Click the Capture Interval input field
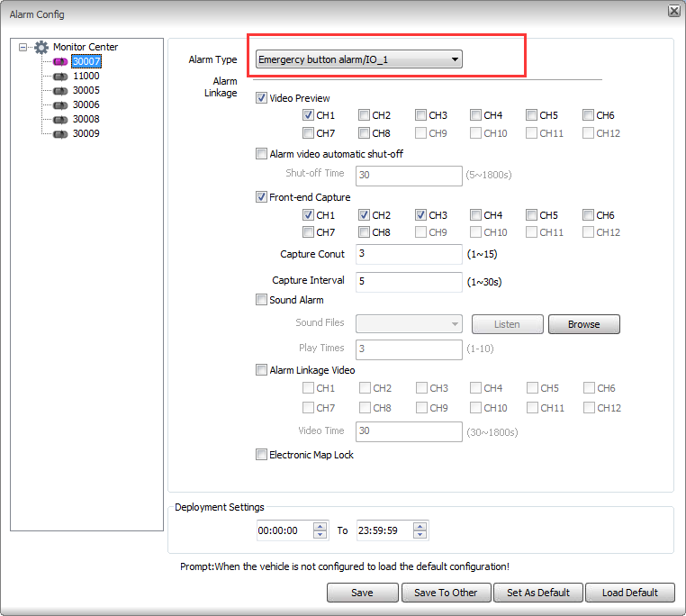This screenshot has width=686, height=616. point(409,282)
